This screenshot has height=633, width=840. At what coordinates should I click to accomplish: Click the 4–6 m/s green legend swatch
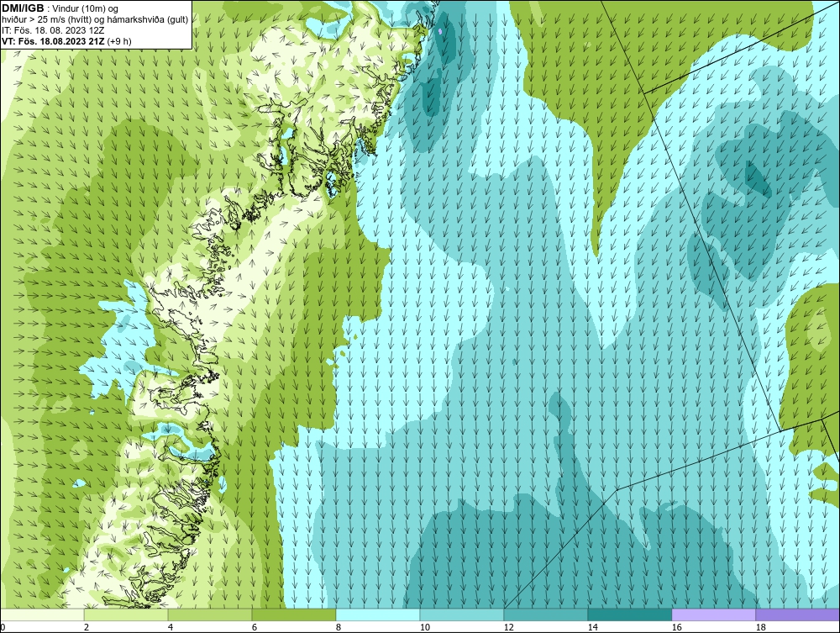(210, 615)
